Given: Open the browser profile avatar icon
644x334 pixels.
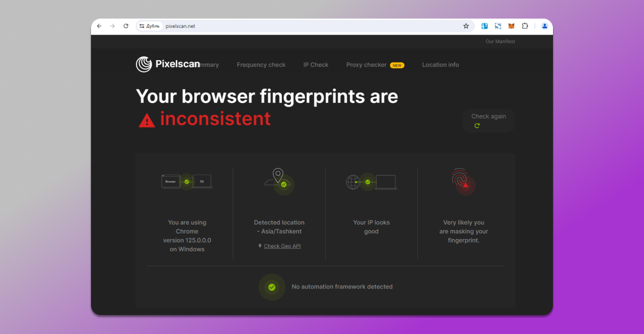Looking at the screenshot, I should (544, 26).
